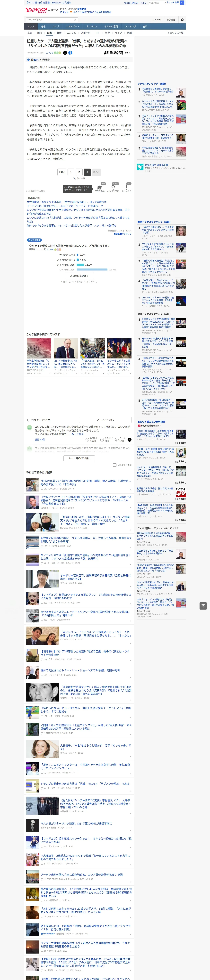Go to article page 1

coord(71,172)
